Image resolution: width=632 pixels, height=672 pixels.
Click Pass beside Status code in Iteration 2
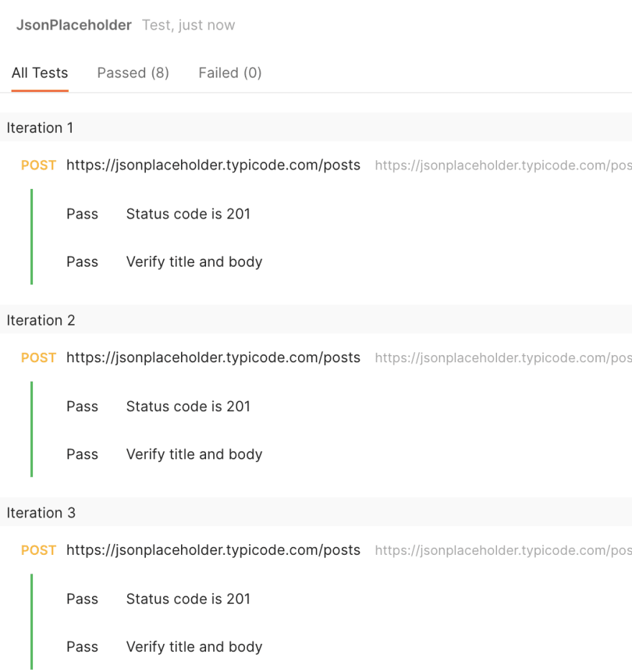pyautogui.click(x=82, y=406)
